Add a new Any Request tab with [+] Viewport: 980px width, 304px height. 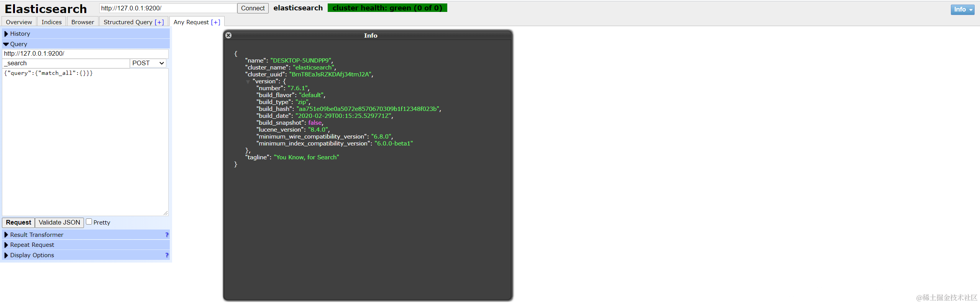point(216,22)
